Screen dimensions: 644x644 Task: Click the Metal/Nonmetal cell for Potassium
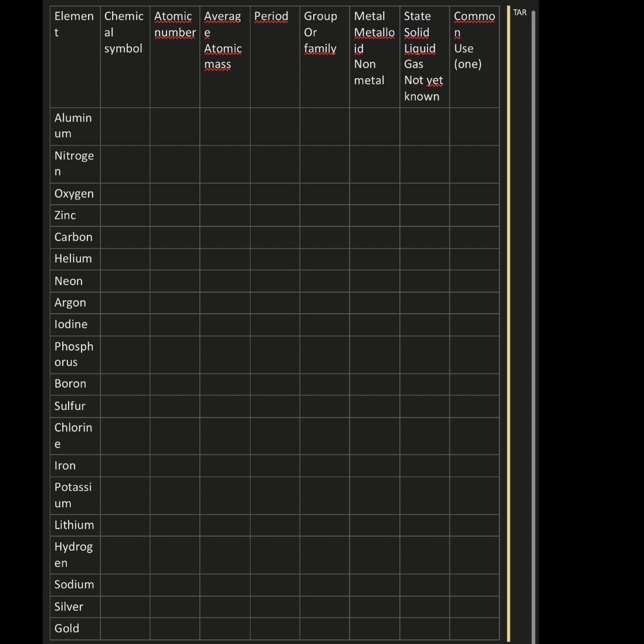tap(375, 496)
